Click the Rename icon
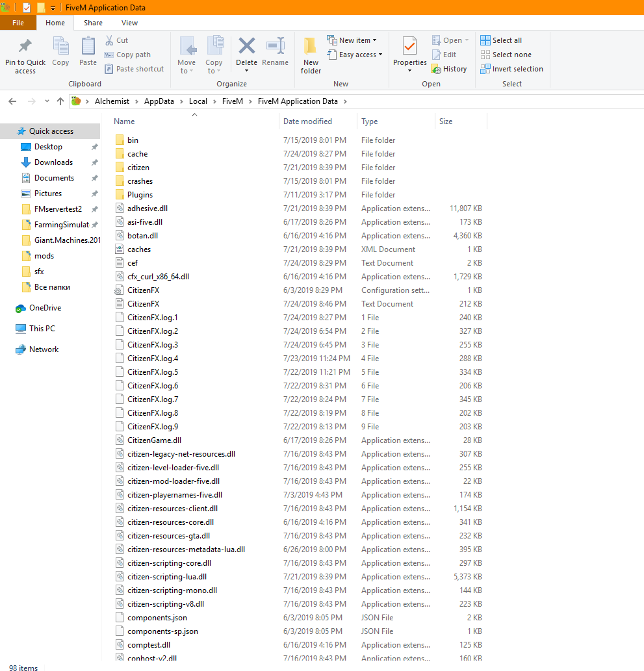Viewport: 644px width, 671px height. click(276, 45)
